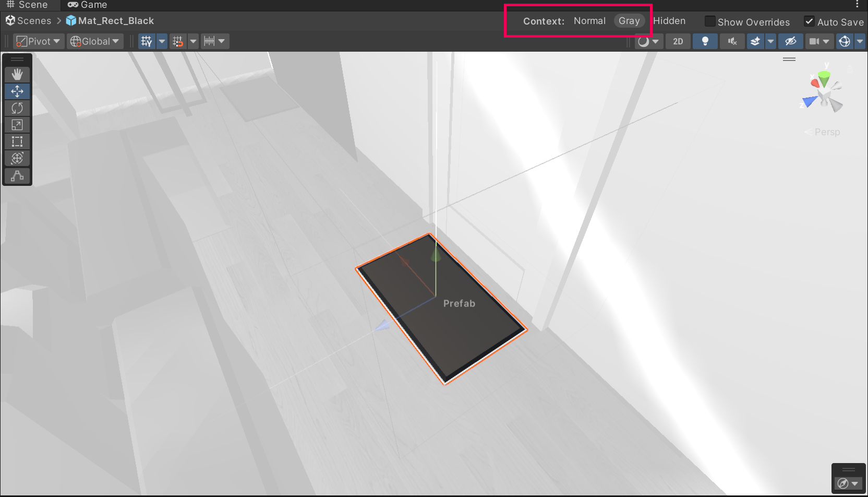Select the Rect tool
Screen dimensions: 868x497
[x=17, y=141]
